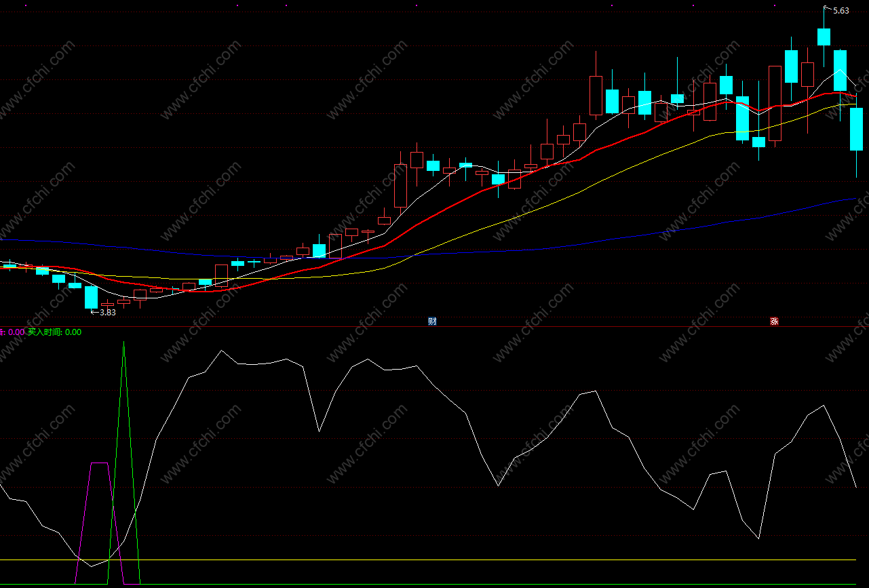Click the magenta 0.00 indicator value

pyautogui.click(x=15, y=332)
